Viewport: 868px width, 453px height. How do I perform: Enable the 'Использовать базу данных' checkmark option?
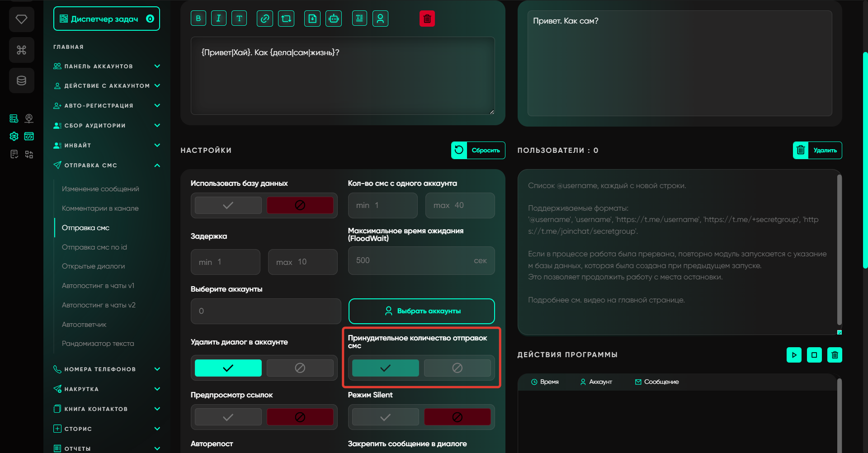pyautogui.click(x=228, y=205)
